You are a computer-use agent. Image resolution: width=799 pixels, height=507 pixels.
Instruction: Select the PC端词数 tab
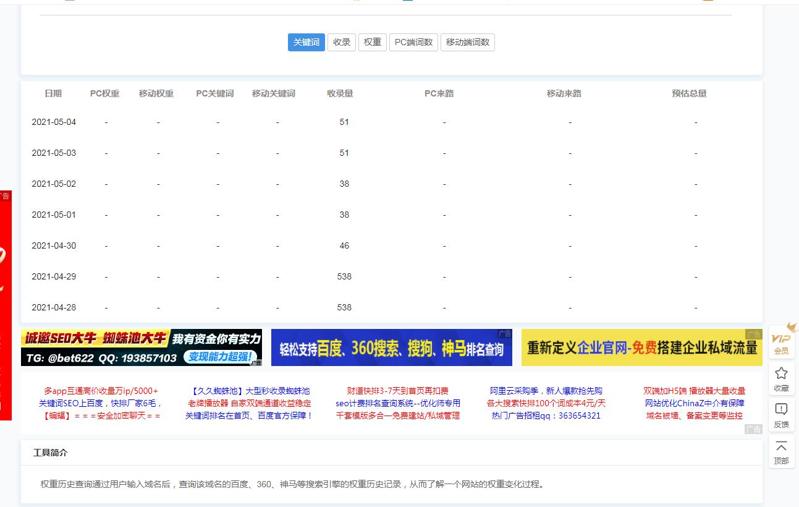(413, 43)
